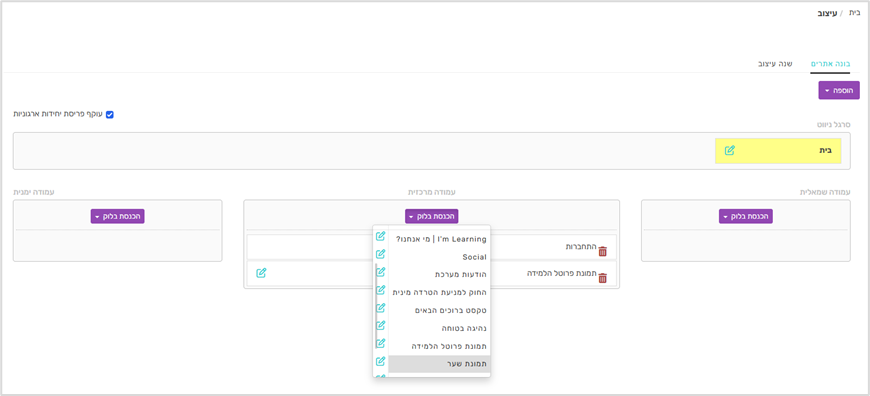Image resolution: width=870 pixels, height=396 pixels.
Task: Edit the I'm Learning מי אנחנו option
Action: pos(380,236)
